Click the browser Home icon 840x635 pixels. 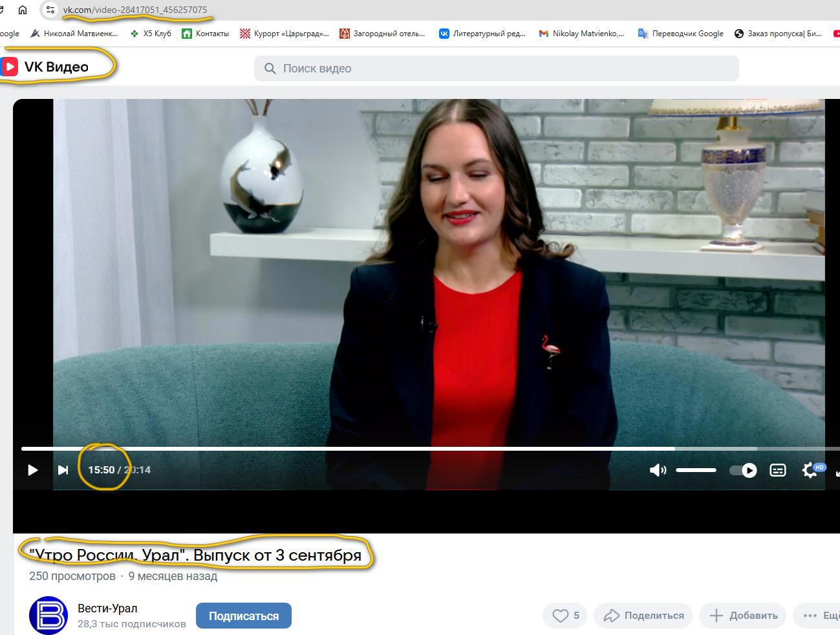coord(23,10)
